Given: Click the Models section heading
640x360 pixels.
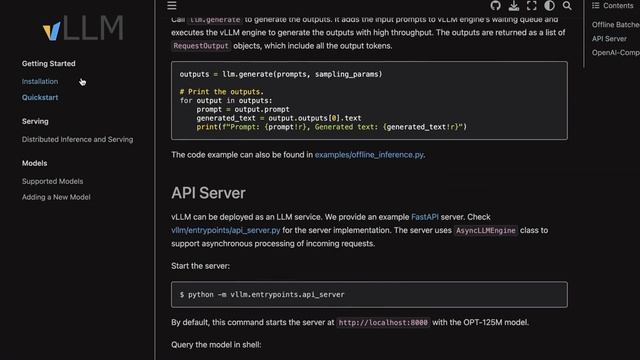Looking at the screenshot, I should click(34, 163).
